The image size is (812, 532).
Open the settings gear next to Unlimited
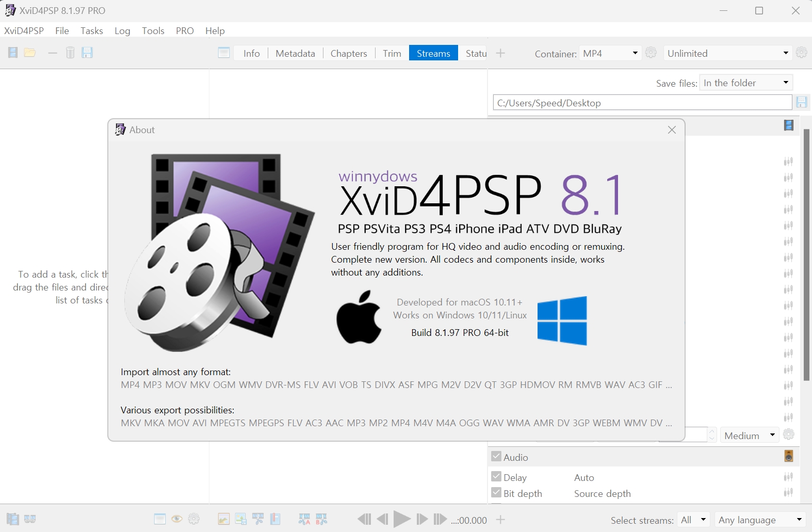[801, 53]
